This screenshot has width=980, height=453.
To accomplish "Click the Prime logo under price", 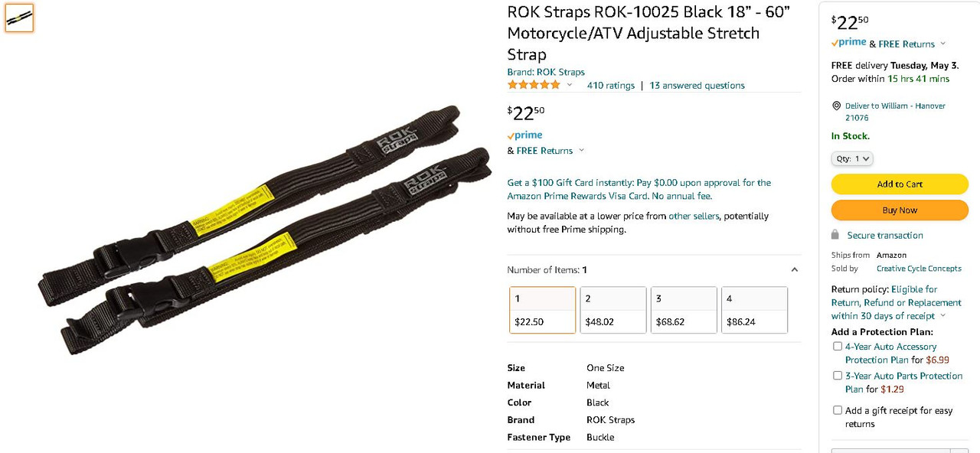I will (525, 135).
